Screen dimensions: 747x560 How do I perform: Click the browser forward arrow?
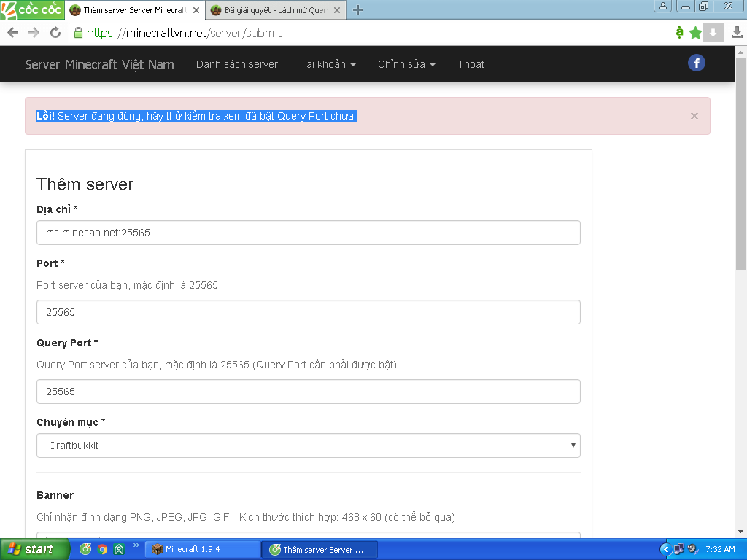[x=34, y=32]
